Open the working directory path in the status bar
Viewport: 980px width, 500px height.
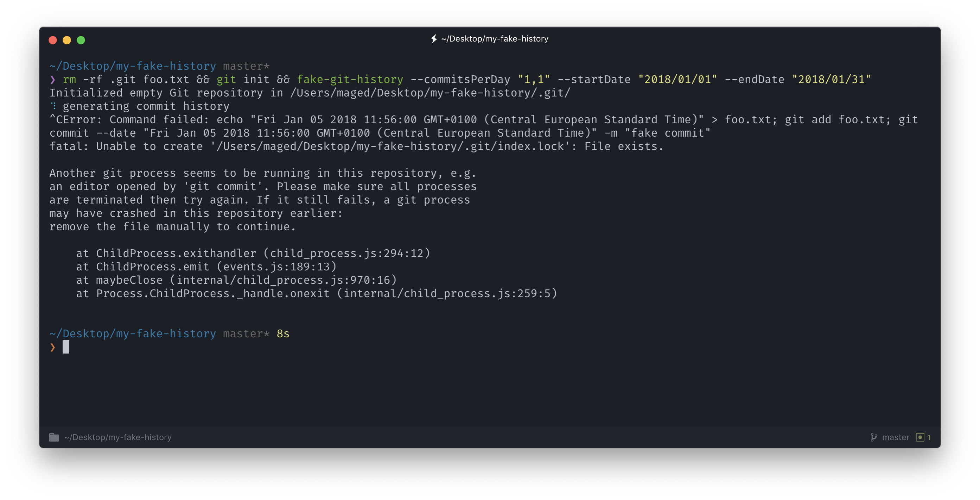[118, 437]
